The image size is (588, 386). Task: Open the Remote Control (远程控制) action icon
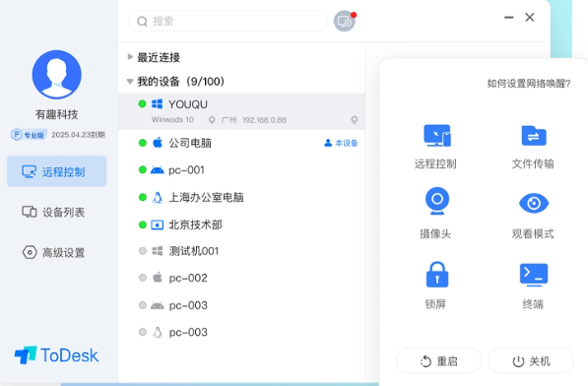[x=437, y=135]
